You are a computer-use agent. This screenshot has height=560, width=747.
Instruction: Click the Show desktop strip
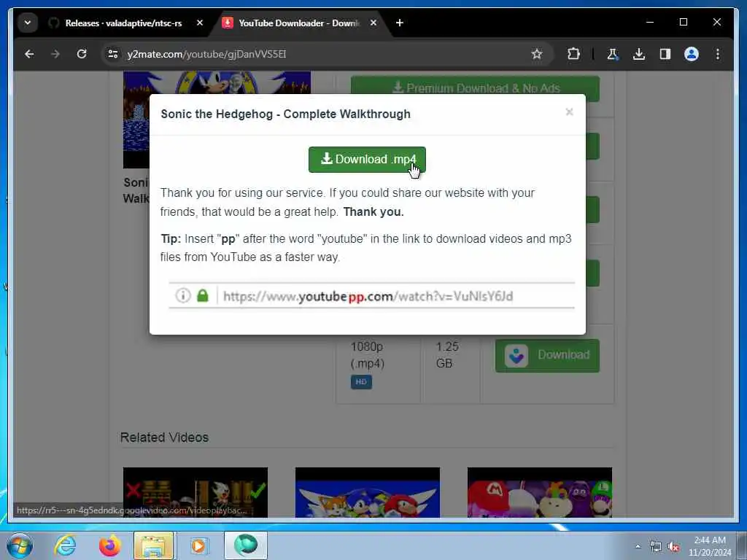(742, 545)
